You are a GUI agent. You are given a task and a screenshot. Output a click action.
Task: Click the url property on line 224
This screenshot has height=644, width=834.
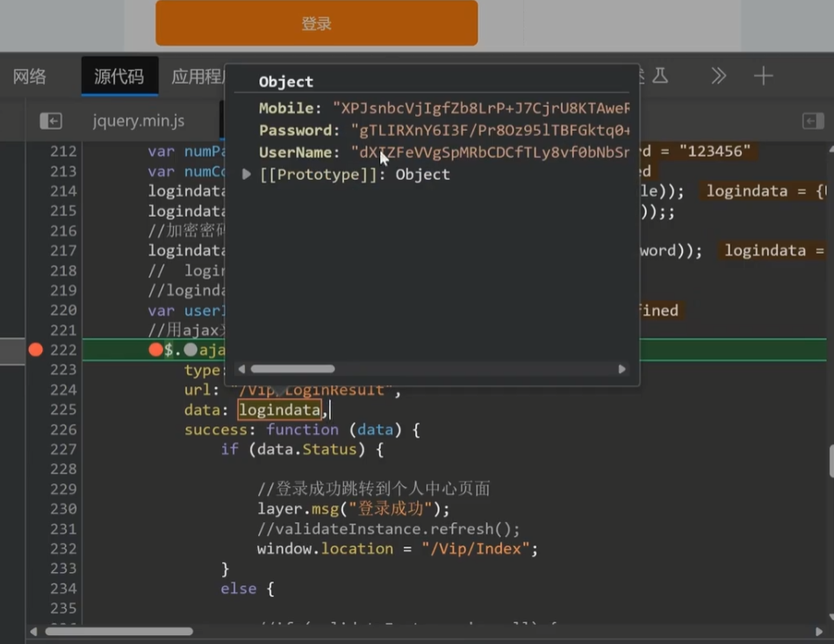[x=198, y=390]
